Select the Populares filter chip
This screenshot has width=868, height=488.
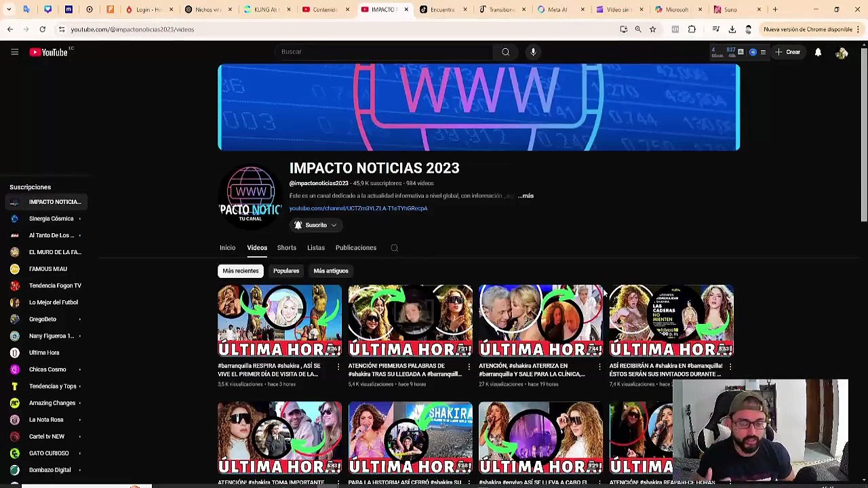pyautogui.click(x=286, y=271)
